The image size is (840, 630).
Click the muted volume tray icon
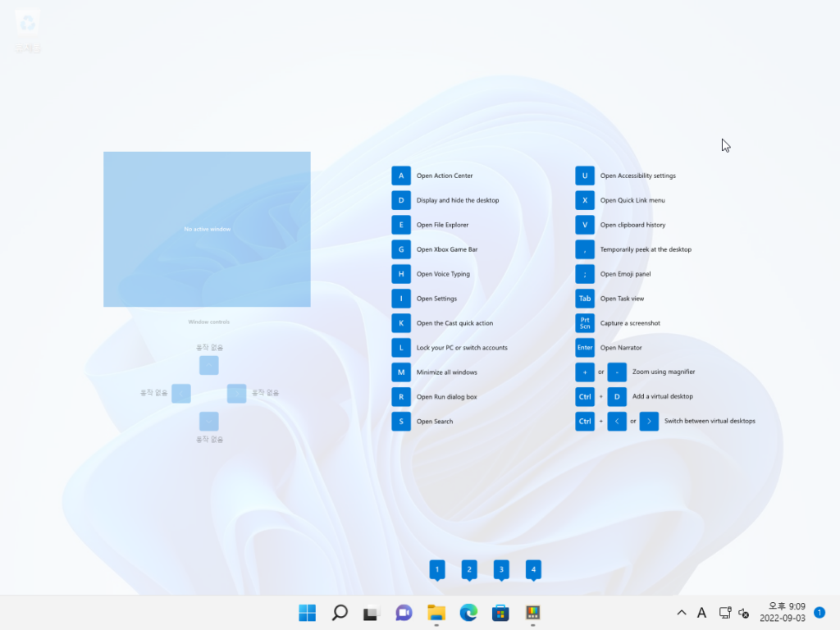[744, 613]
